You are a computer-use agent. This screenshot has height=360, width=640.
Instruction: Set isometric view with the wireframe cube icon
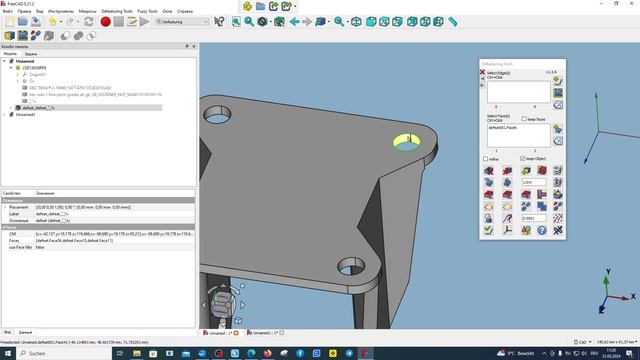click(356, 22)
